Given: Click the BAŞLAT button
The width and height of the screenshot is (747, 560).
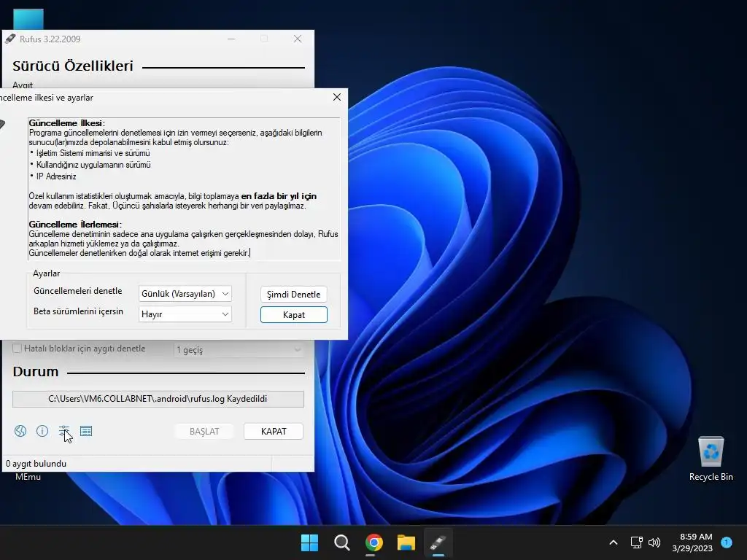Looking at the screenshot, I should pos(204,432).
